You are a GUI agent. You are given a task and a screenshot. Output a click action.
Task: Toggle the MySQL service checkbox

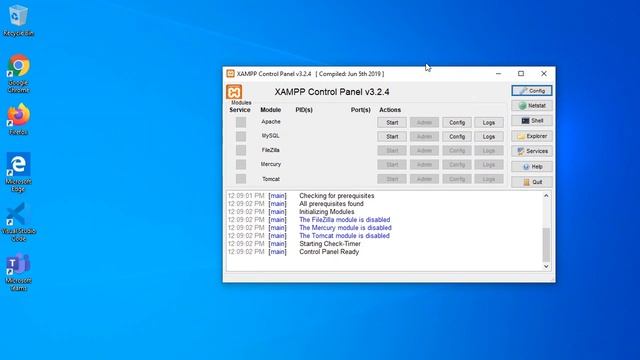coord(241,136)
